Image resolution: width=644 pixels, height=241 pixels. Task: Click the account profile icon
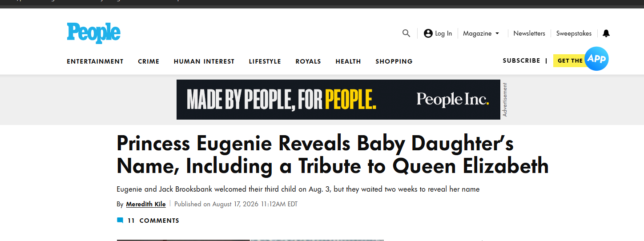tap(428, 33)
